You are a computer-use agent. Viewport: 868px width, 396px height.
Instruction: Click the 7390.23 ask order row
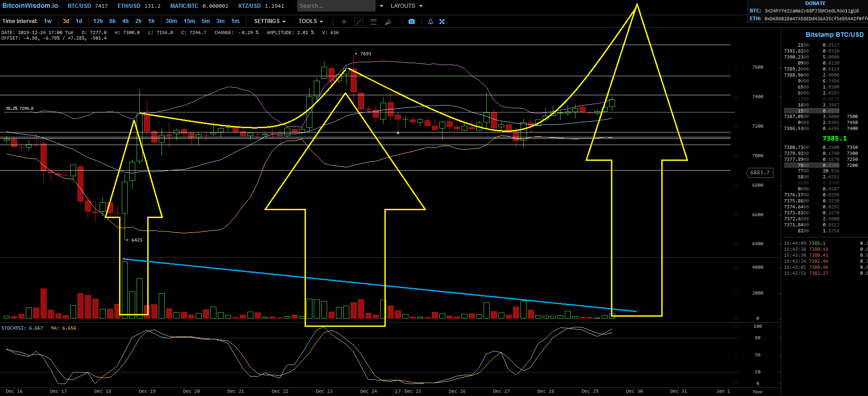point(812,57)
